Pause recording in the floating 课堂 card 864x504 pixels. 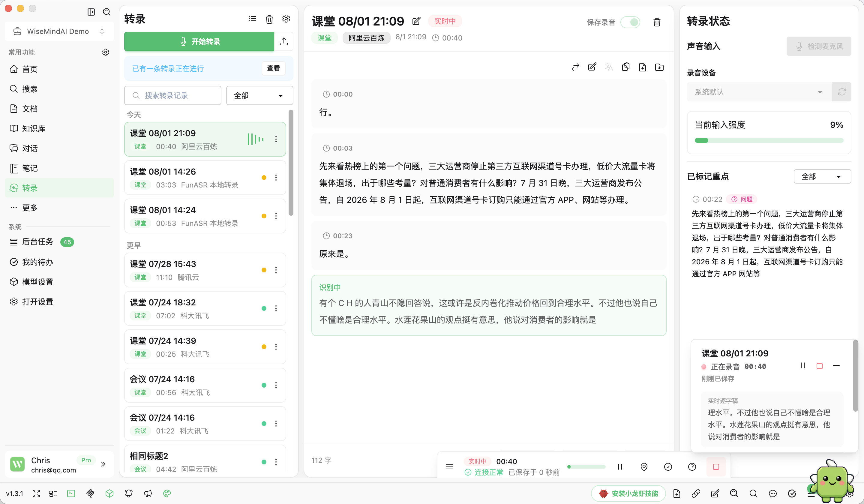click(x=802, y=365)
